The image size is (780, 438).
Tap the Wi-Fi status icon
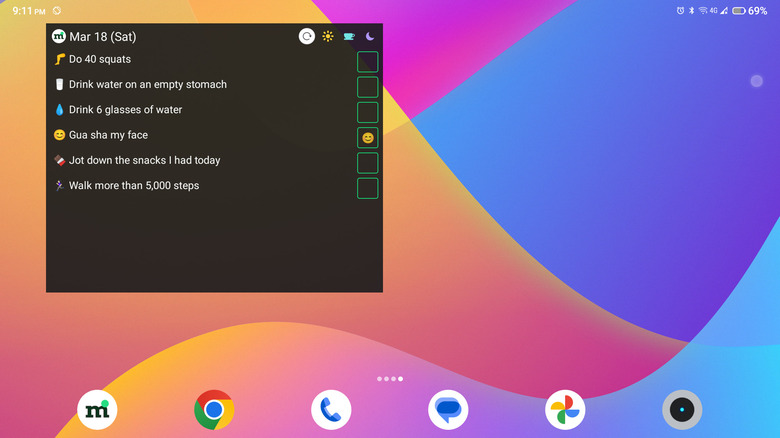coord(703,10)
